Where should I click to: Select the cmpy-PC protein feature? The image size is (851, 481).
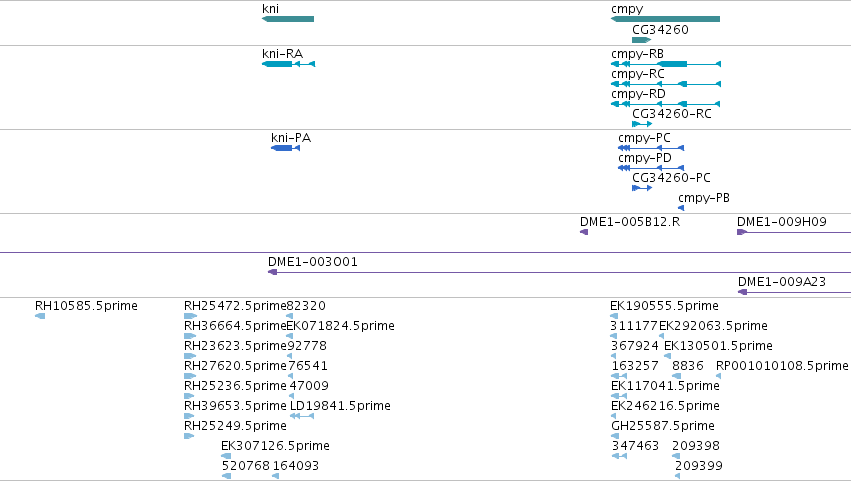pos(651,148)
